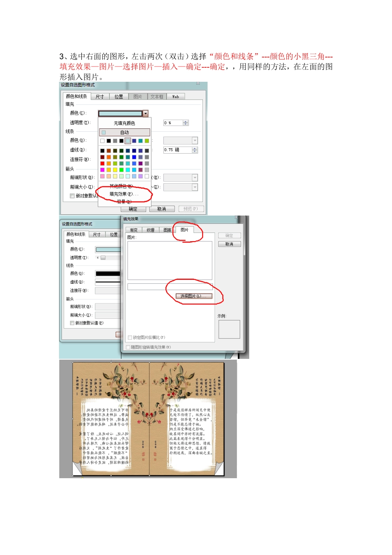Screen dimensions: 392x555
Task: Pick the bright yellow palette swatch
Action: click(115, 170)
